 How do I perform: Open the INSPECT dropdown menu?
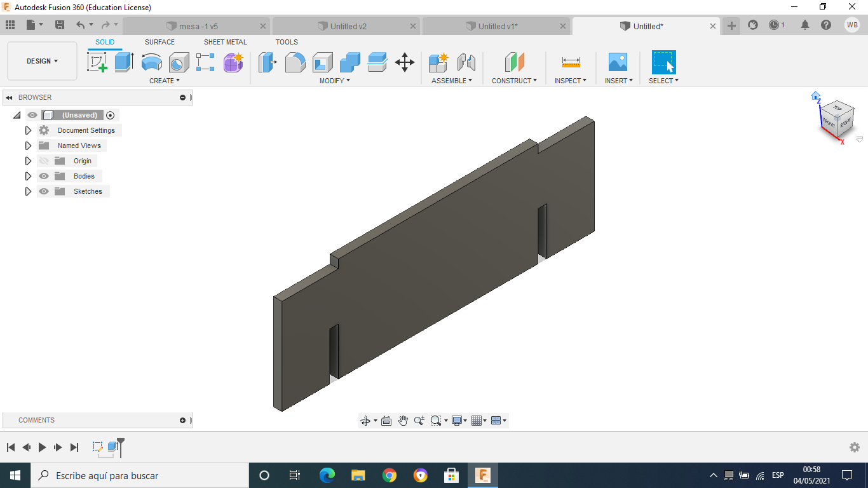point(570,81)
